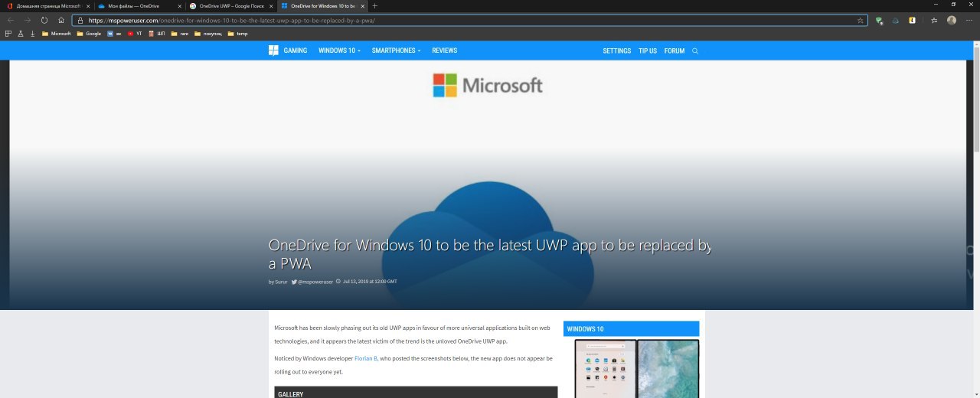Image resolution: width=980 pixels, height=398 pixels.
Task: Go back using the browser back arrow
Action: pyautogui.click(x=11, y=20)
